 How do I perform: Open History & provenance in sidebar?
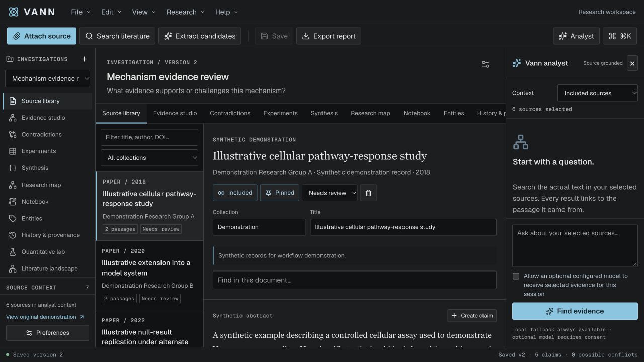tap(48, 235)
